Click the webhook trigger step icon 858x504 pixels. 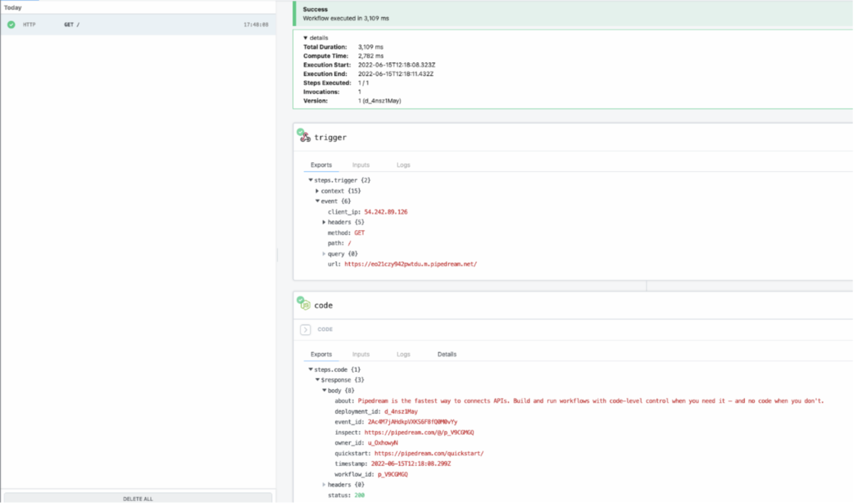point(305,137)
